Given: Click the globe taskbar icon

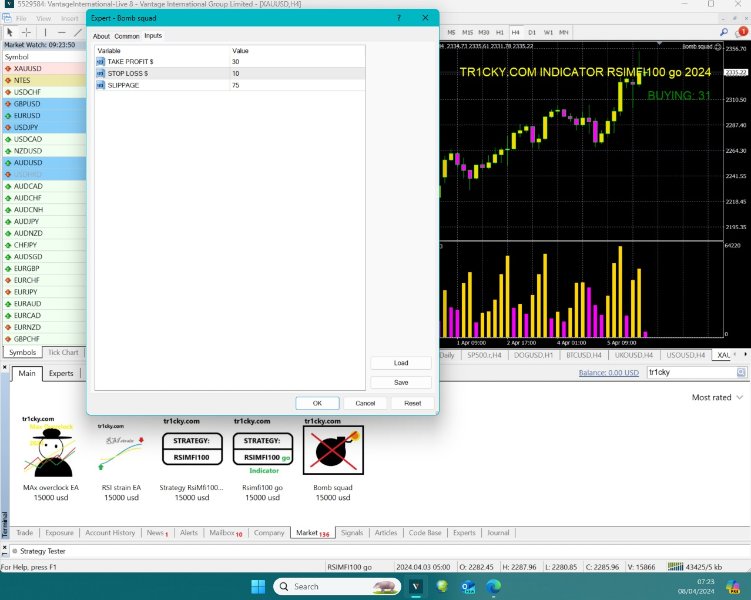Looking at the screenshot, I should pos(442,586).
